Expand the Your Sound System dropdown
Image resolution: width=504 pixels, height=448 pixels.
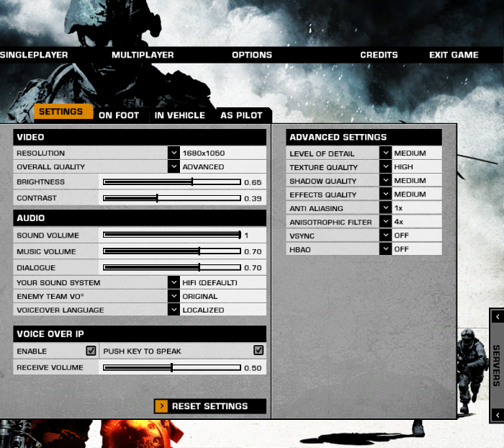174,282
